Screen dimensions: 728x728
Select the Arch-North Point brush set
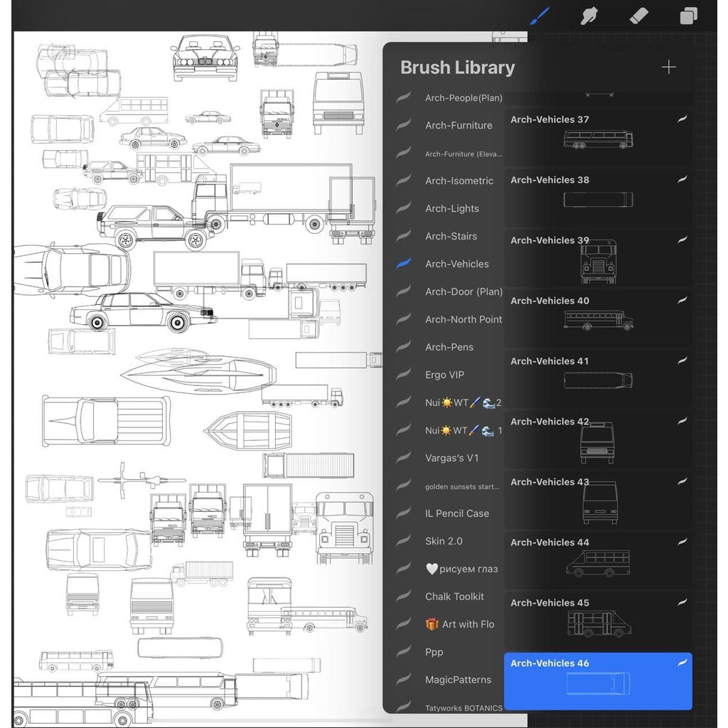(x=463, y=319)
